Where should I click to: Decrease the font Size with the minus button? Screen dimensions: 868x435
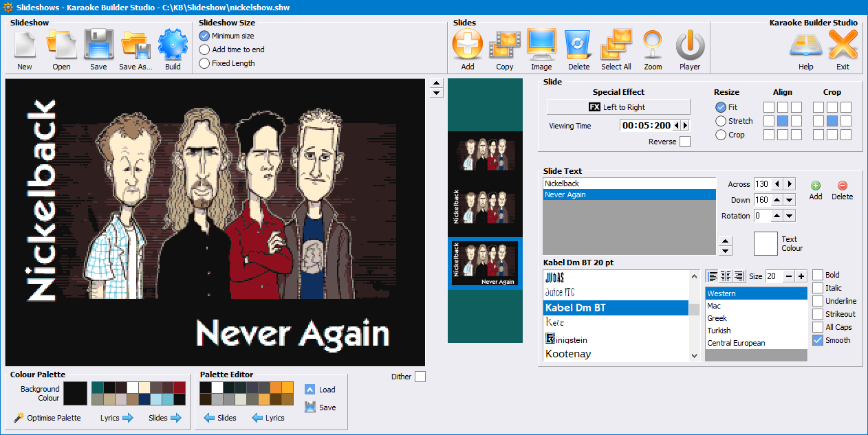[789, 276]
